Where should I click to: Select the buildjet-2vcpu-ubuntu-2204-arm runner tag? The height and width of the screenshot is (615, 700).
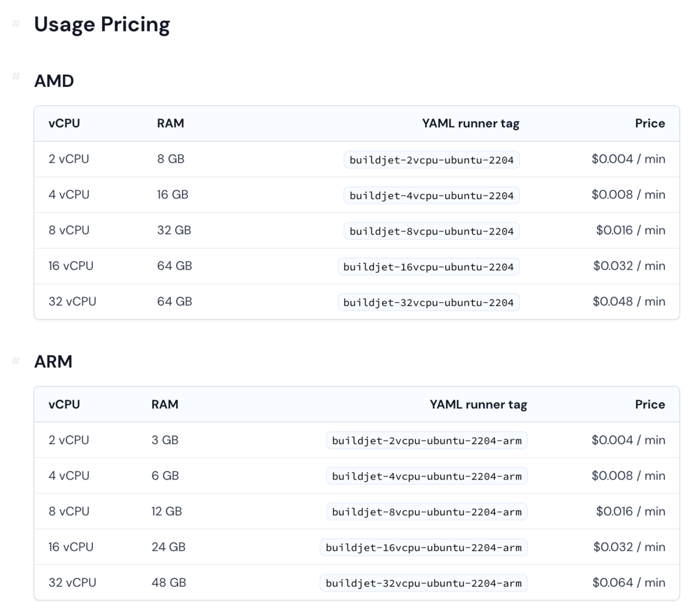tap(426, 441)
